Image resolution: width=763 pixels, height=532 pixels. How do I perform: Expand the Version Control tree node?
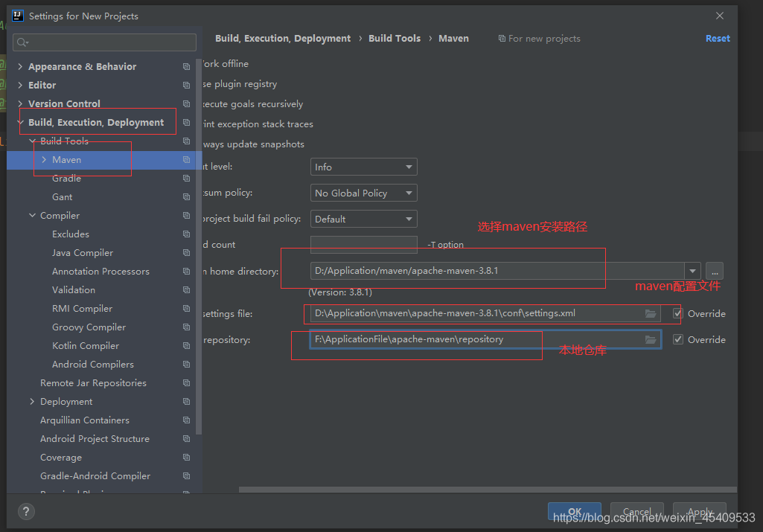click(x=20, y=103)
